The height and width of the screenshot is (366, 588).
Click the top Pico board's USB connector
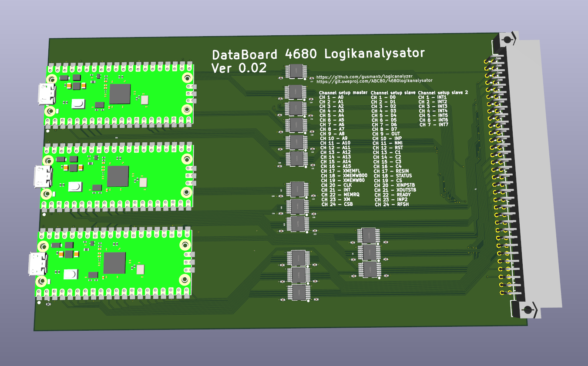[46, 94]
